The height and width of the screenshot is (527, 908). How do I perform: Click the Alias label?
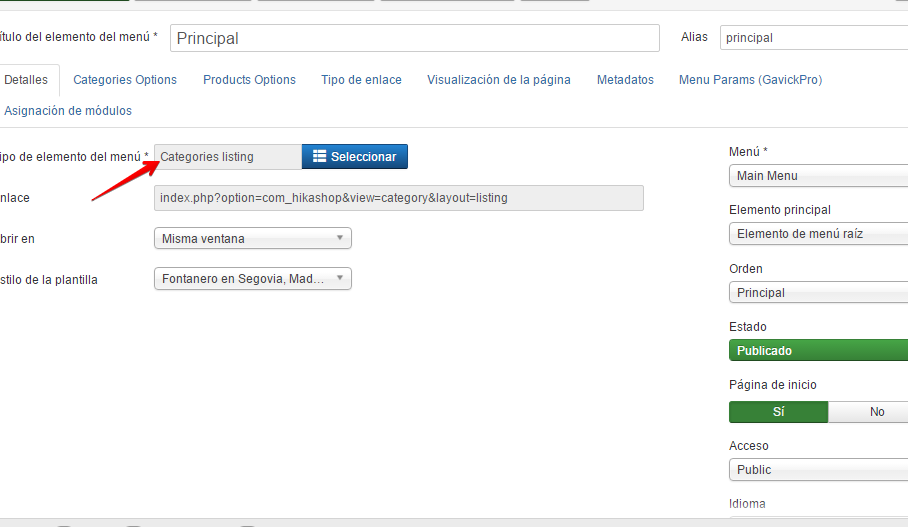[x=694, y=37]
